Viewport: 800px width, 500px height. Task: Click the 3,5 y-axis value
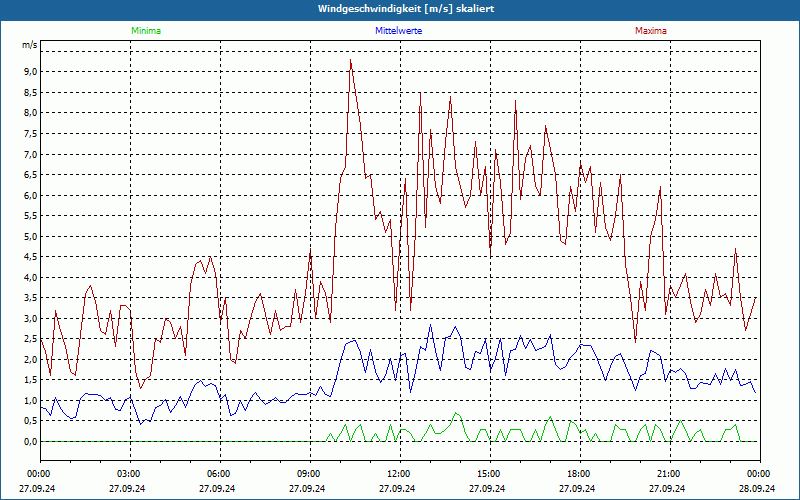pyautogui.click(x=31, y=298)
